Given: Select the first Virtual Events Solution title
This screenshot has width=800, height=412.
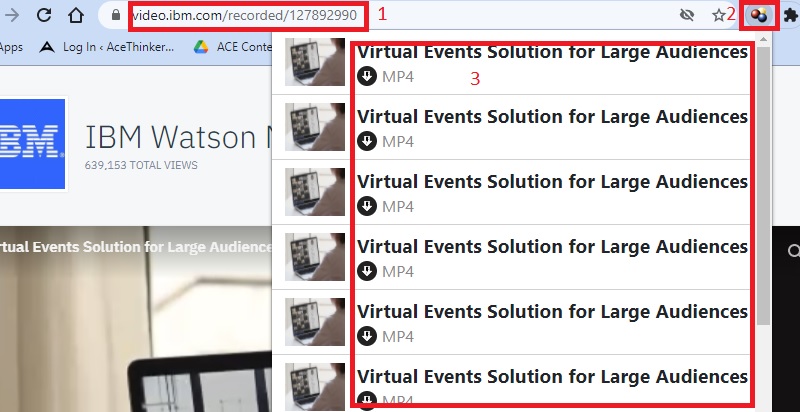Looking at the screenshot, I should (553, 53).
